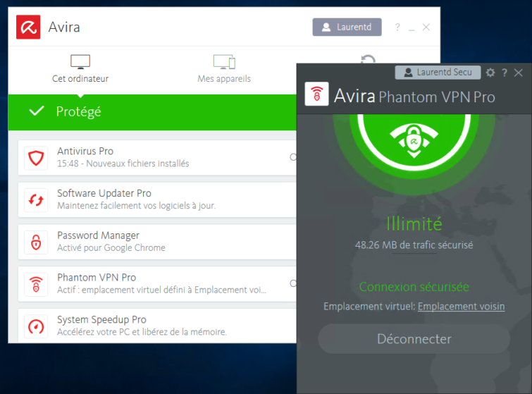Open help question mark in VPN window
The image size is (532, 394).
coord(505,73)
